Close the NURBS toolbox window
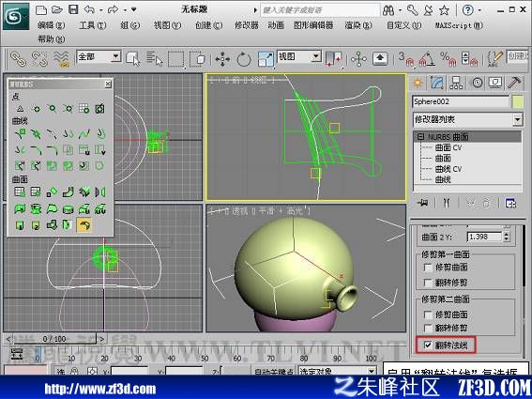Image resolution: width=532 pixels, height=399 pixels. click(108, 84)
